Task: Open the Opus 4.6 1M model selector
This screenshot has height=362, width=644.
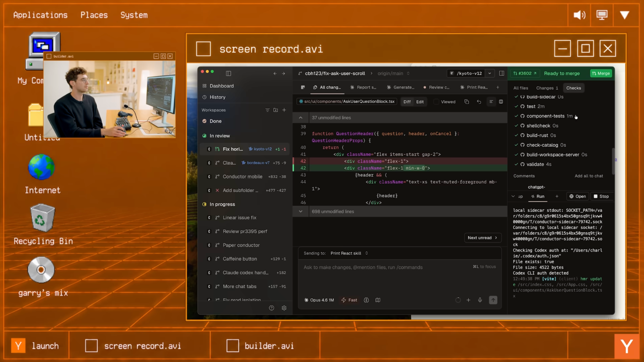Action: pos(319,300)
